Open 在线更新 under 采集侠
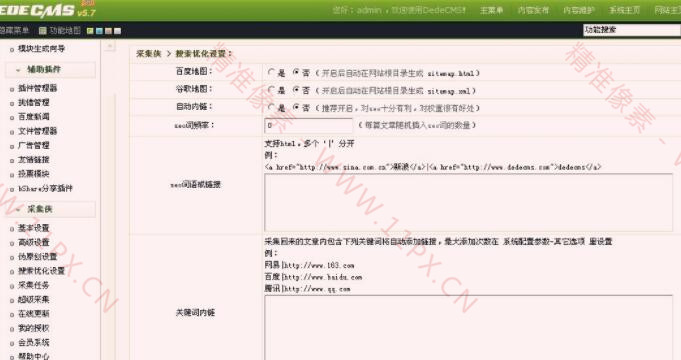 click(x=33, y=314)
